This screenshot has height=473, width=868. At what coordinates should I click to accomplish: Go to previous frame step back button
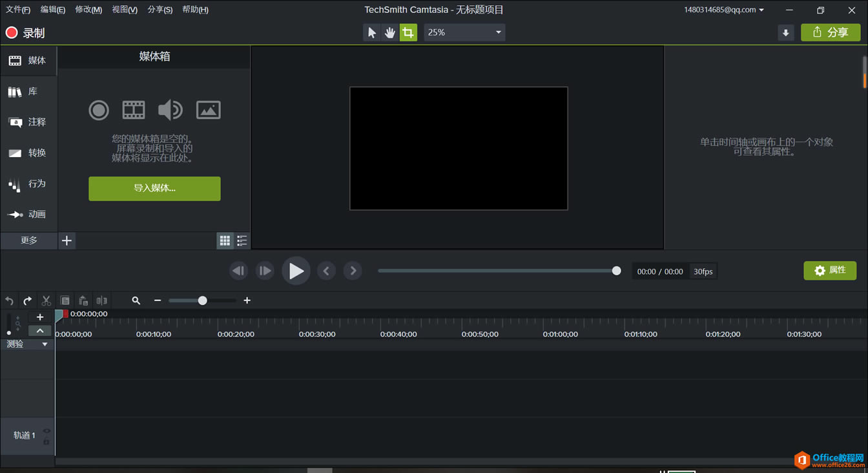click(x=238, y=271)
